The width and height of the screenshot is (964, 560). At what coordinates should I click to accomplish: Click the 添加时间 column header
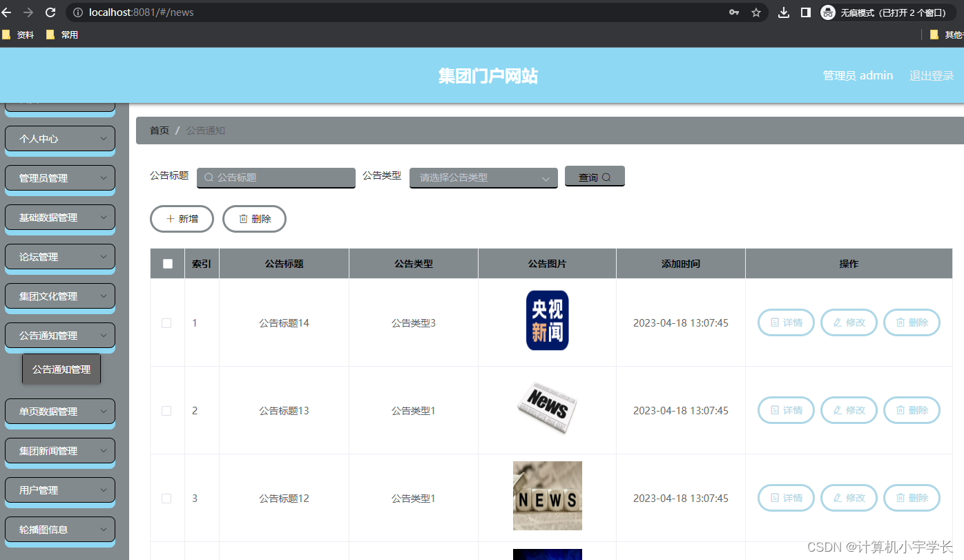tap(681, 264)
